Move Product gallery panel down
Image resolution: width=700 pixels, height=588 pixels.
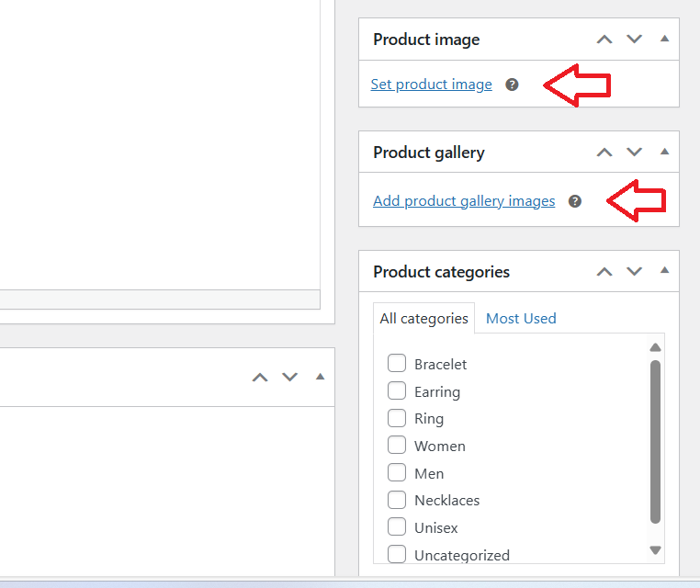click(634, 153)
